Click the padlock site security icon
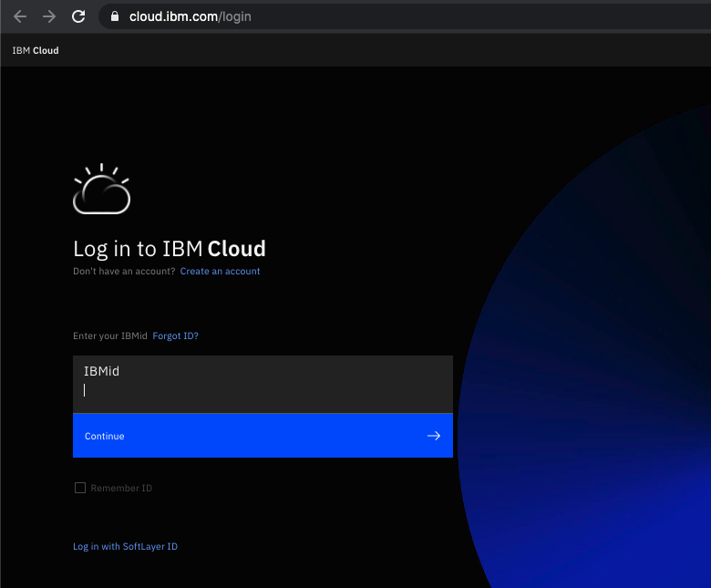Viewport: 711px width, 588px height. coord(115,16)
